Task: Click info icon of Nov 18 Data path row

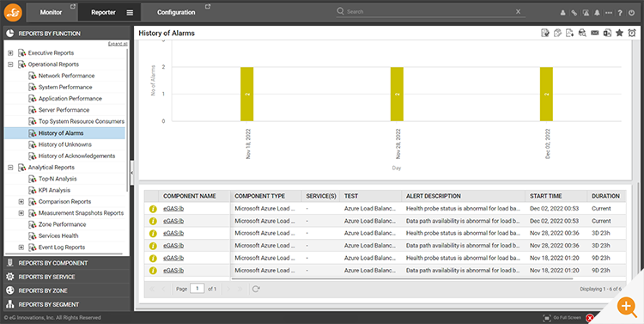Action: (153, 271)
